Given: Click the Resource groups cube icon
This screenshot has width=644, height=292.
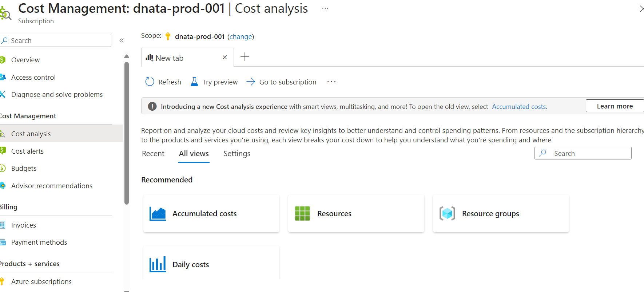Looking at the screenshot, I should pos(447,213).
